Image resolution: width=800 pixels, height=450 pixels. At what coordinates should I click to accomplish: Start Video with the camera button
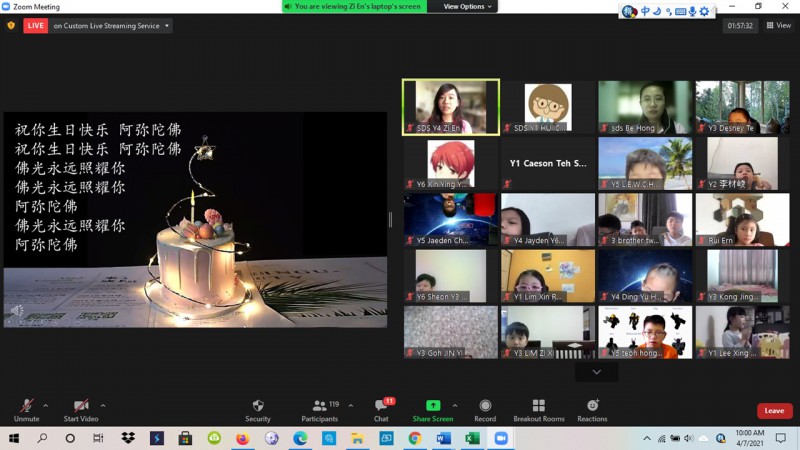click(81, 410)
